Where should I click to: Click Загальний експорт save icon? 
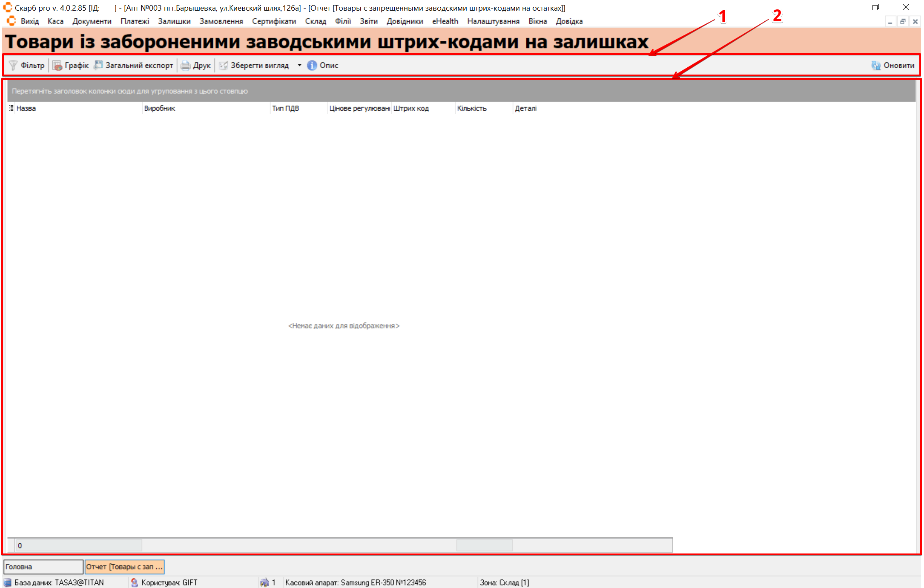pyautogui.click(x=98, y=65)
